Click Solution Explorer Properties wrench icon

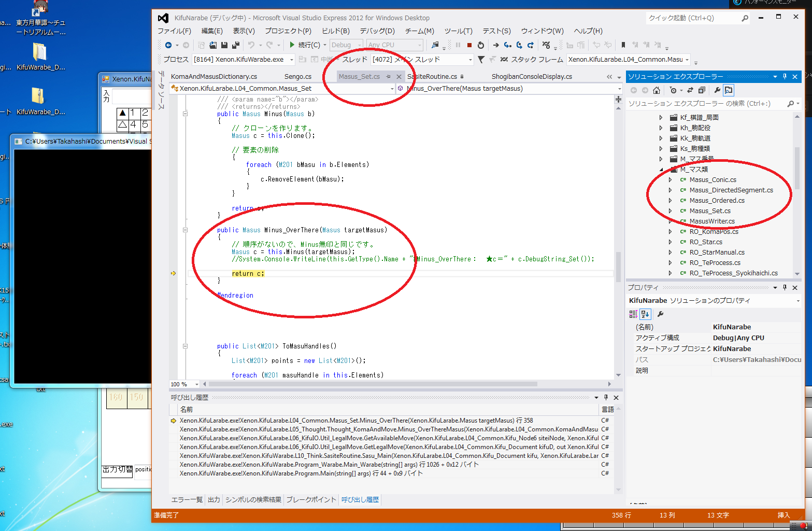(x=717, y=90)
